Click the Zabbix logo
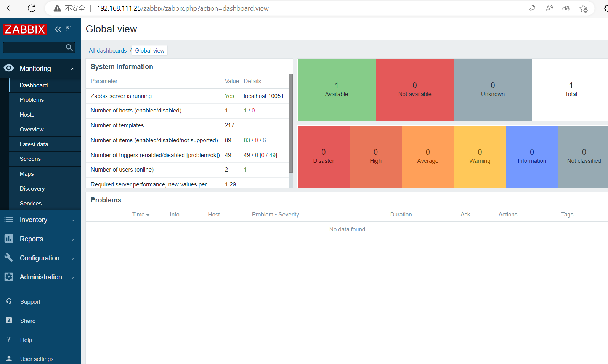The image size is (608, 364). (x=25, y=29)
